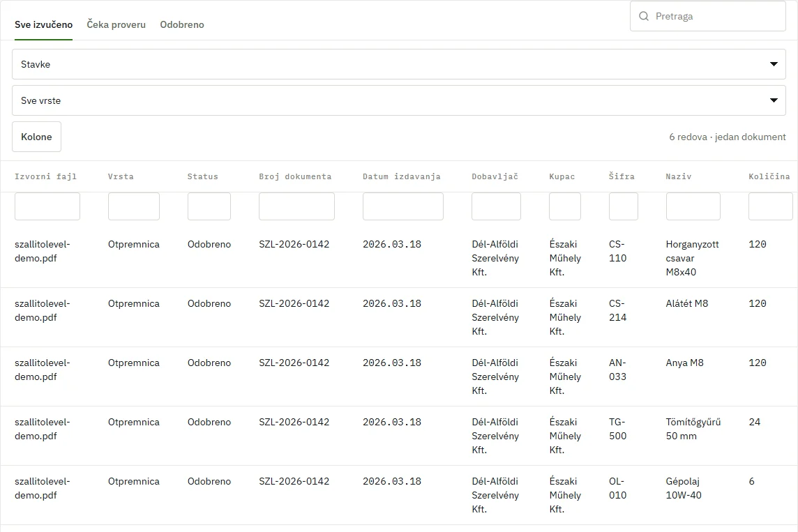Open the Stavke dropdown arrow
Viewport: 798px width, 532px height.
tap(774, 64)
